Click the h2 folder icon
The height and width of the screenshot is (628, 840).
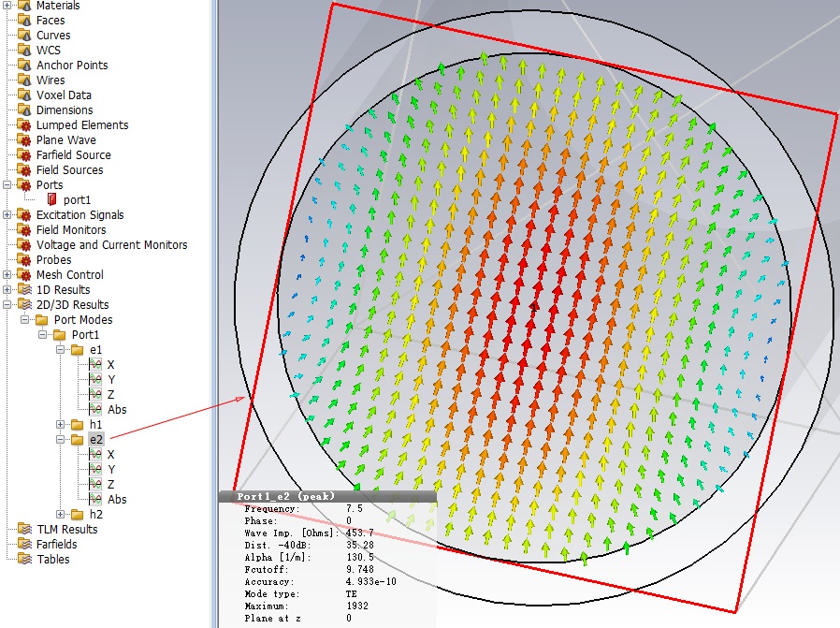[78, 515]
